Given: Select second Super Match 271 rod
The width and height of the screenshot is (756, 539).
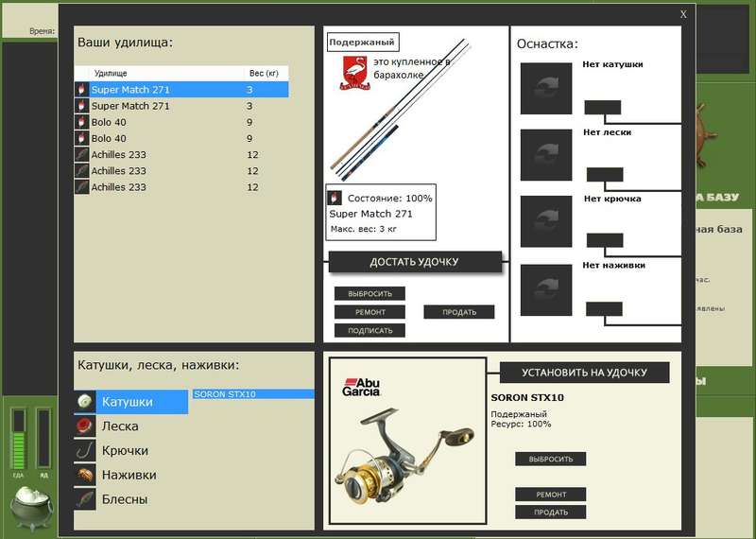Looking at the screenshot, I should pyautogui.click(x=181, y=106).
